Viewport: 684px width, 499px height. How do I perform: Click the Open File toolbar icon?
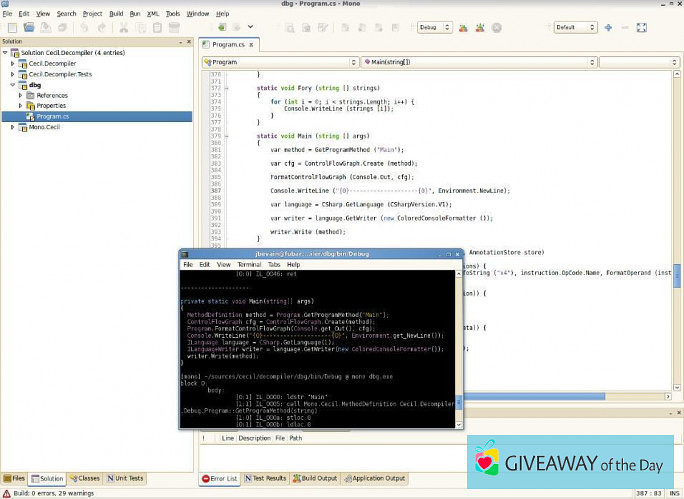coord(28,27)
